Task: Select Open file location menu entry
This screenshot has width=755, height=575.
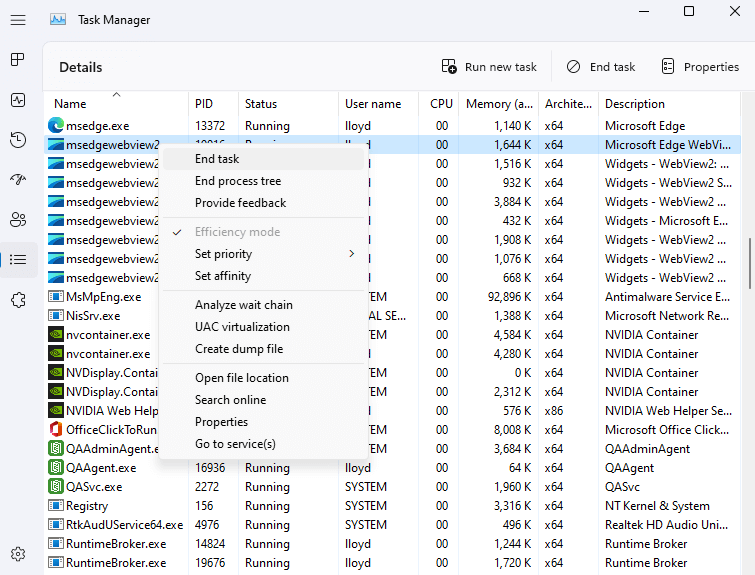Action: coord(241,378)
